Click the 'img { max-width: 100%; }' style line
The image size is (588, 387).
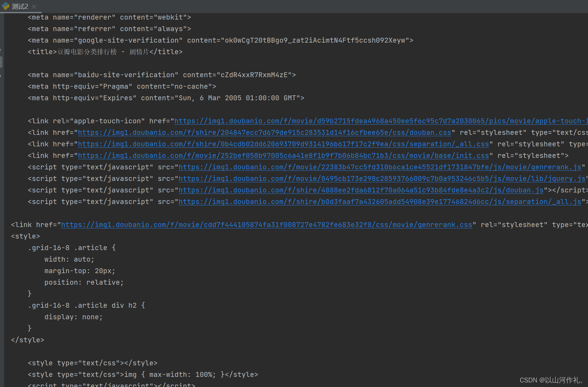(143, 375)
